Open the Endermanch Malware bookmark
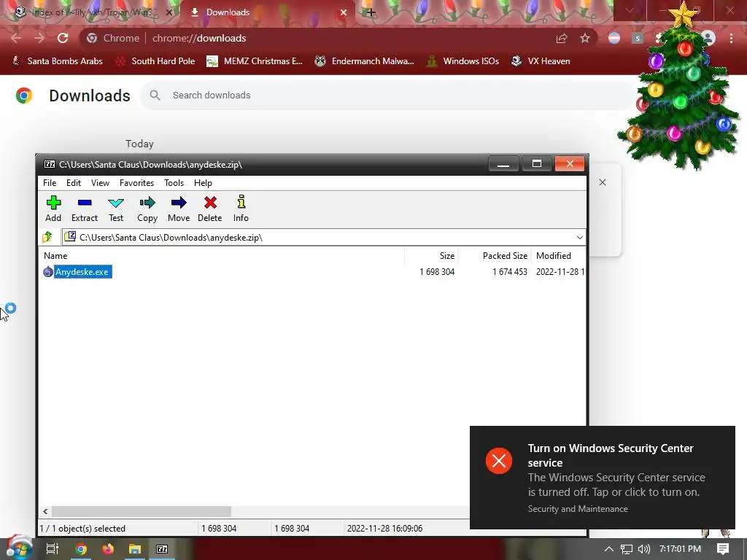 365,61
